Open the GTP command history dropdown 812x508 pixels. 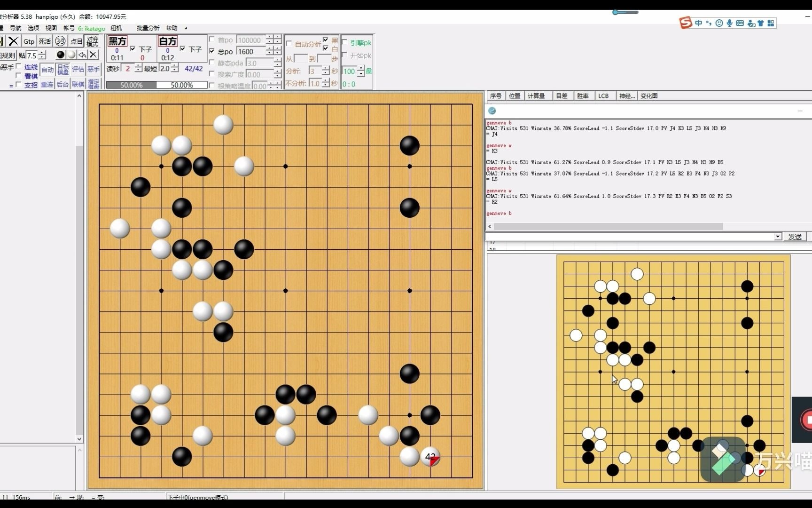click(x=778, y=237)
